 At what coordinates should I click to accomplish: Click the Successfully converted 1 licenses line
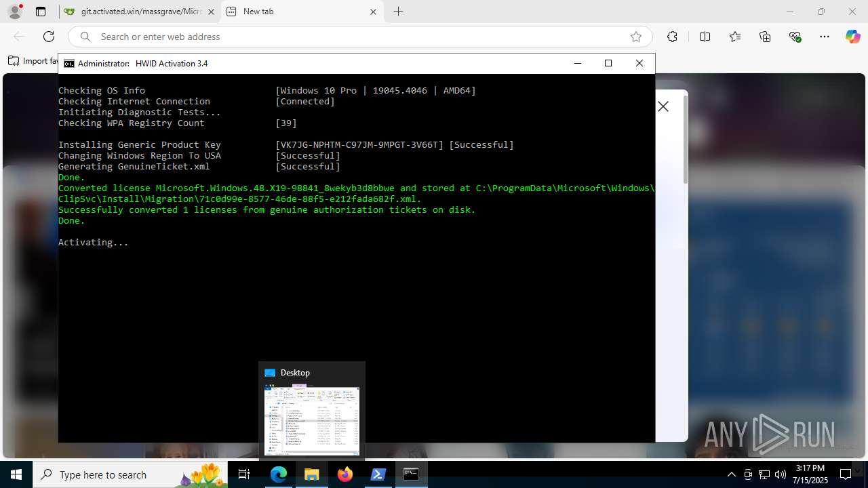click(267, 209)
